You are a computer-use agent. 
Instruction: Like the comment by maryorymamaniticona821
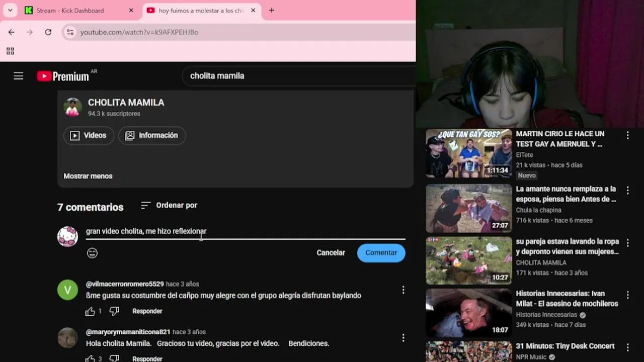coord(90,358)
